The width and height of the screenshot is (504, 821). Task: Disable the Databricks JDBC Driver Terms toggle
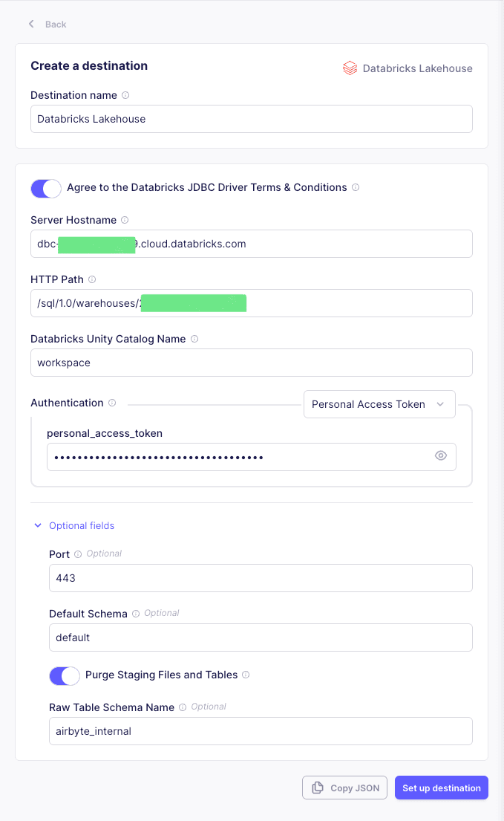45,188
